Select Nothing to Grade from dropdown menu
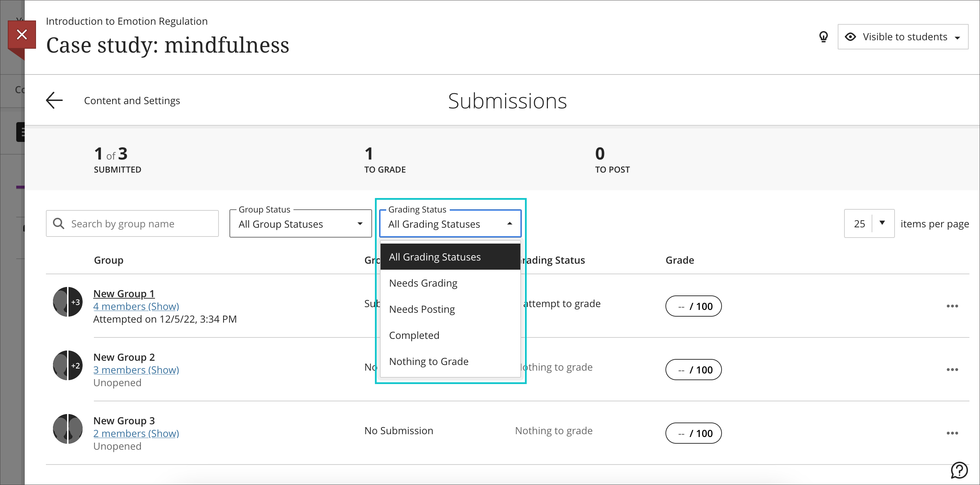Screen dimensions: 980x485 coord(428,361)
